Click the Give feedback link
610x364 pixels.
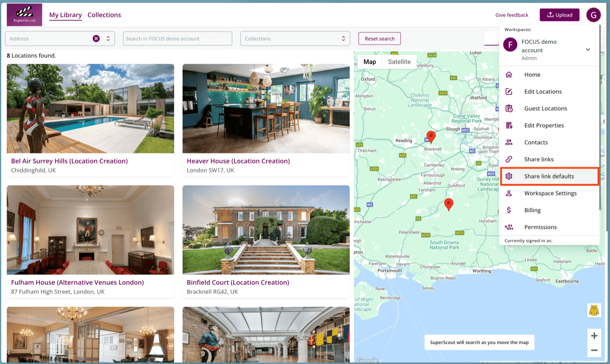512,15
